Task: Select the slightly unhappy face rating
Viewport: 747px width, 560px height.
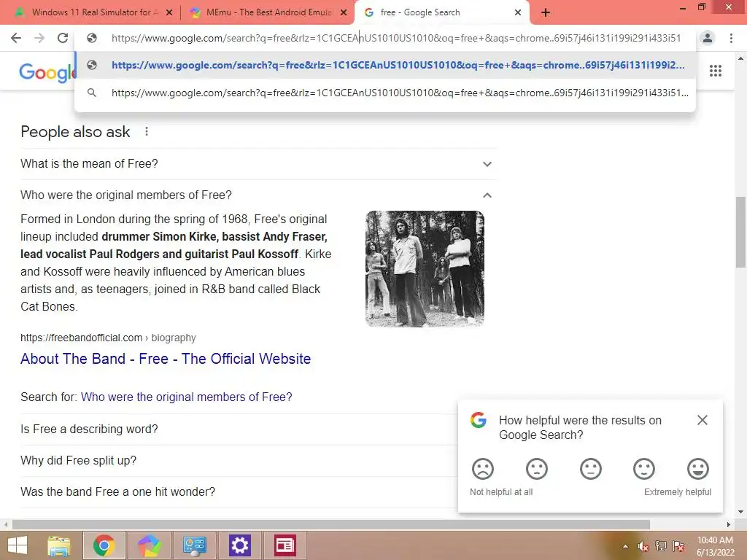Action: point(537,469)
